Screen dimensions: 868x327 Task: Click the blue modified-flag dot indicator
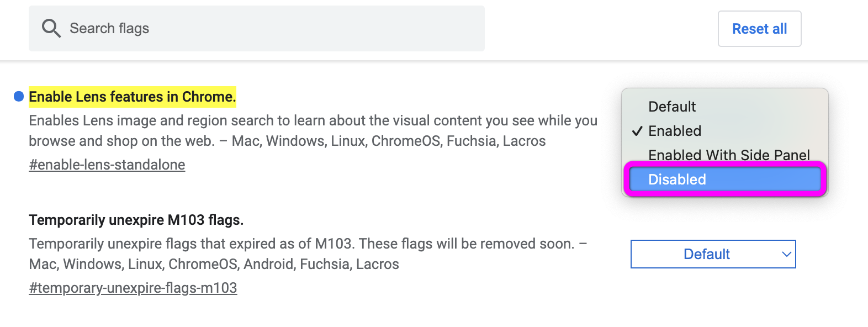(x=19, y=97)
